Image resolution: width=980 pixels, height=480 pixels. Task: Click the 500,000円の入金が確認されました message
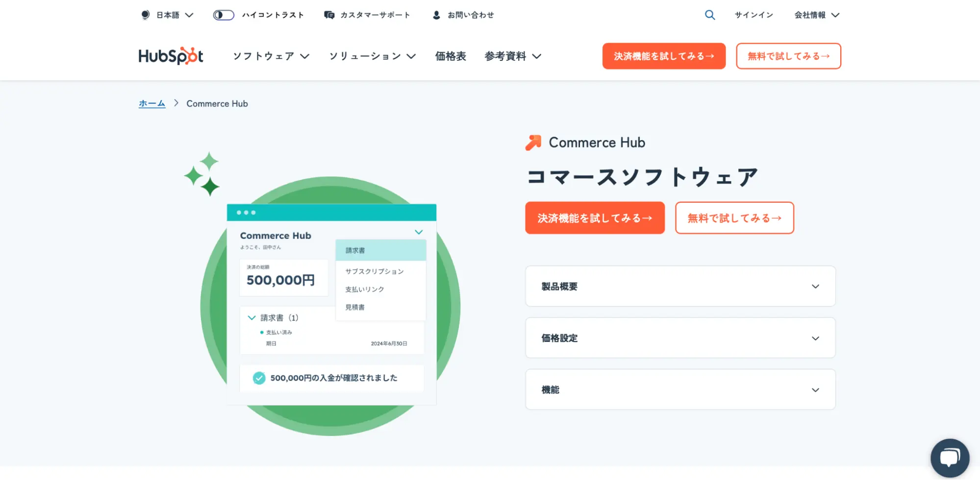[x=334, y=378]
